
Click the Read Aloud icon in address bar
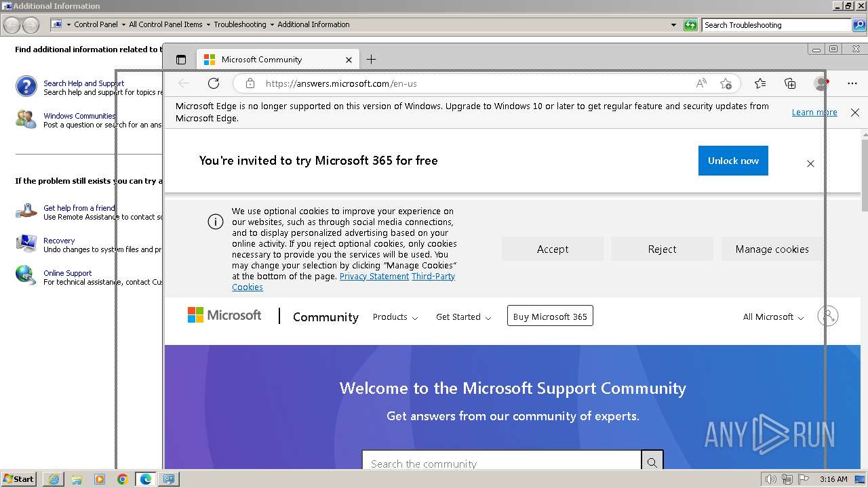point(701,83)
